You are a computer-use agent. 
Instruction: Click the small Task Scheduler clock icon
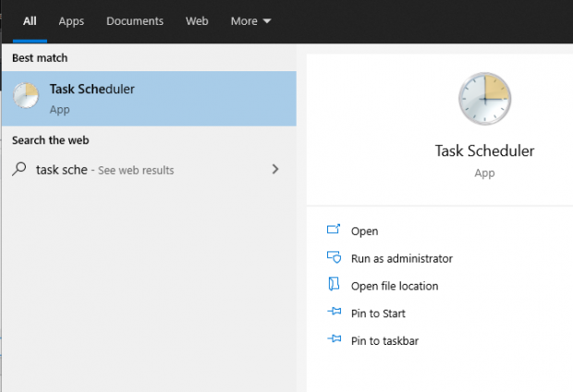[x=26, y=95]
